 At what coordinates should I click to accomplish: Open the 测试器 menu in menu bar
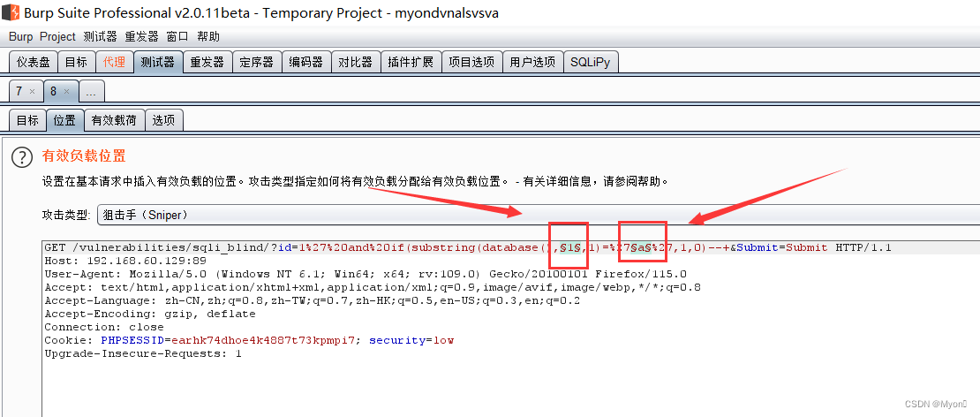[100, 37]
